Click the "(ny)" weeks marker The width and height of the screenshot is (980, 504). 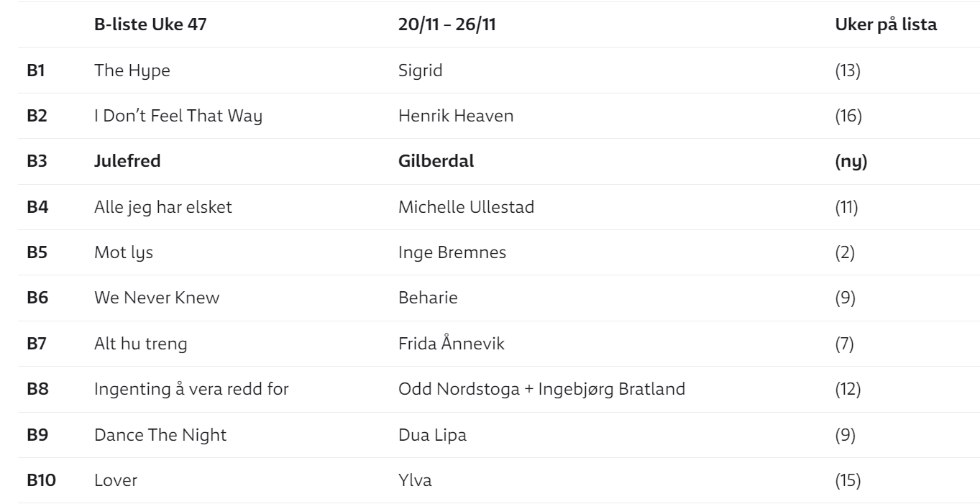click(851, 161)
